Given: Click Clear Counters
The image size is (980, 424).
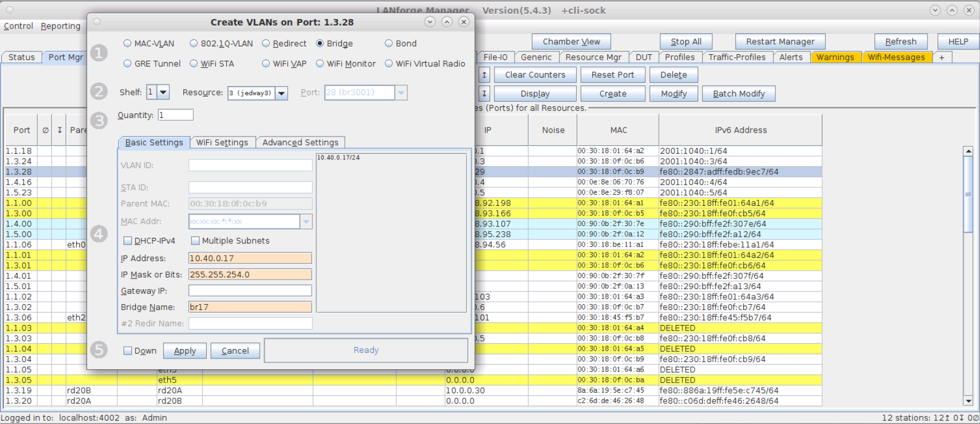Looking at the screenshot, I should tap(535, 75).
